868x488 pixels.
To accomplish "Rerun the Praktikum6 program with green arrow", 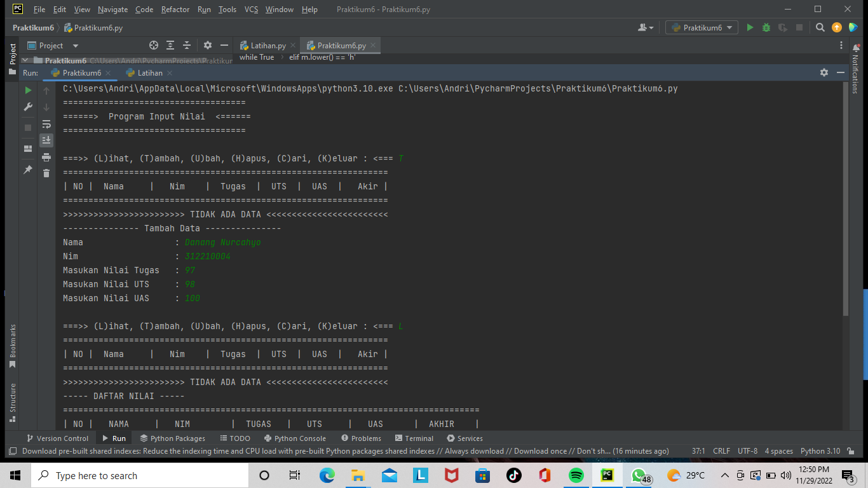I will click(28, 90).
